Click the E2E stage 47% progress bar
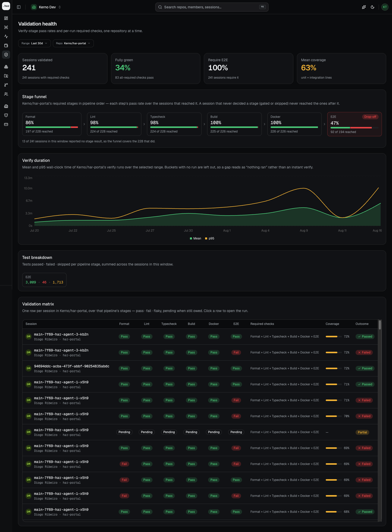Screen dimensions: 392x532 (x=355, y=128)
